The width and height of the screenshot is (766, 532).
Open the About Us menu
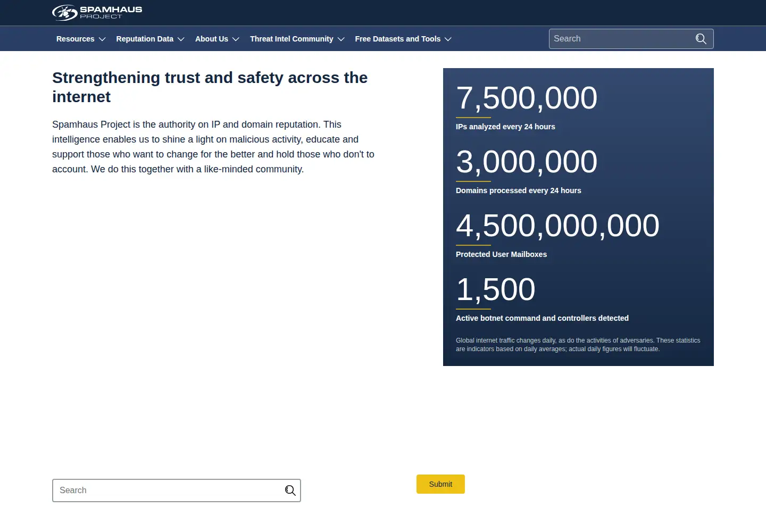(218, 39)
